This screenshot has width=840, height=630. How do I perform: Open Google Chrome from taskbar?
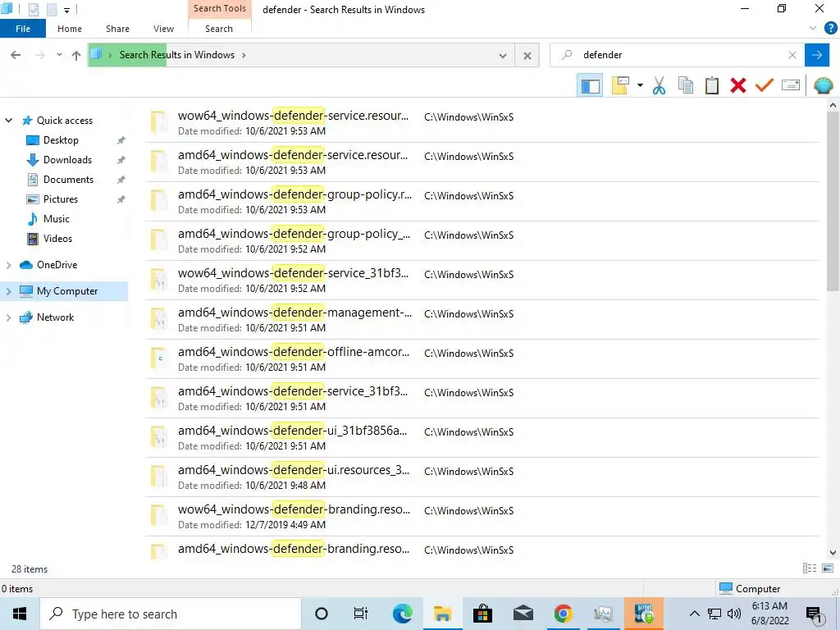[563, 614]
